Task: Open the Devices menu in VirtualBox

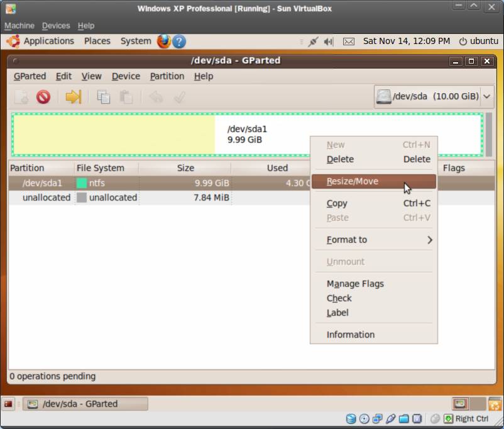Action: click(x=56, y=26)
